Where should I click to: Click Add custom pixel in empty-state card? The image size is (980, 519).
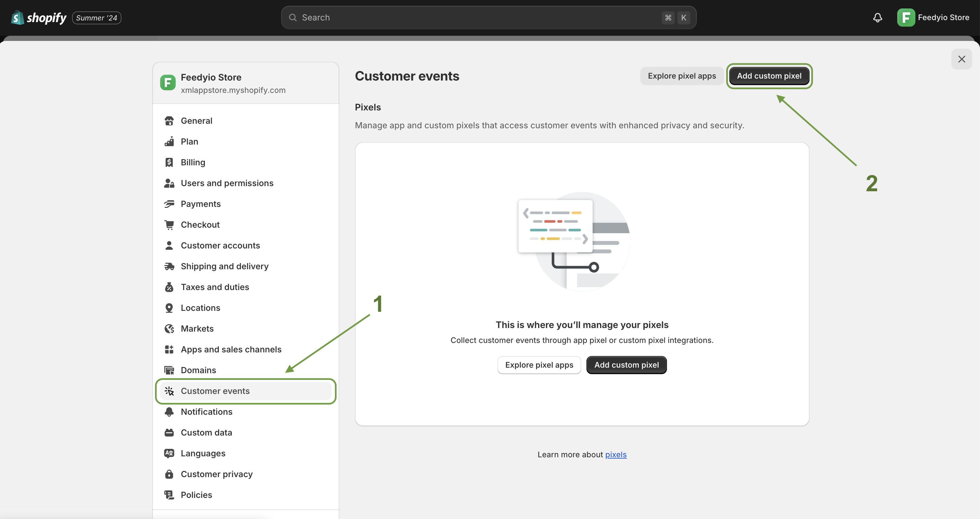(626, 365)
